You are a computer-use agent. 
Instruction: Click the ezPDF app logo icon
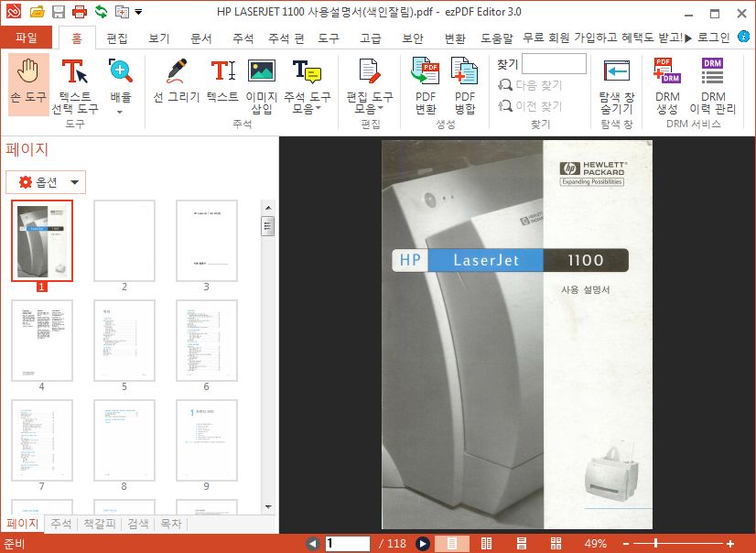coord(14,11)
